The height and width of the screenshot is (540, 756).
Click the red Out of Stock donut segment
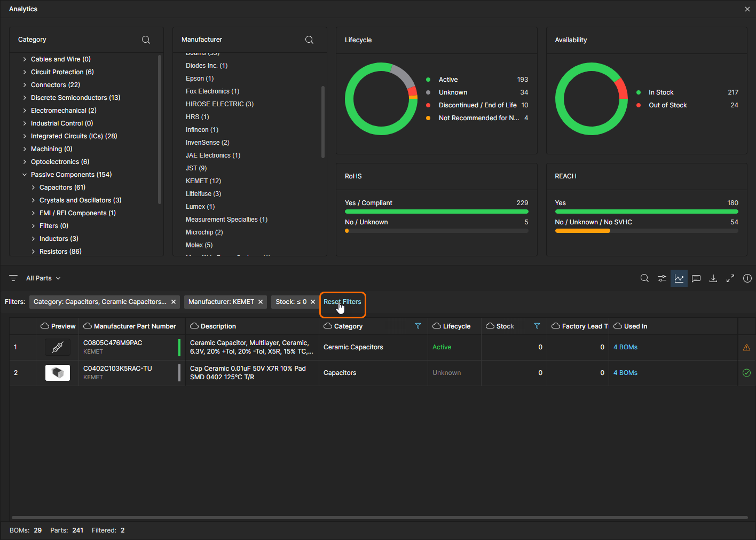pos(621,89)
